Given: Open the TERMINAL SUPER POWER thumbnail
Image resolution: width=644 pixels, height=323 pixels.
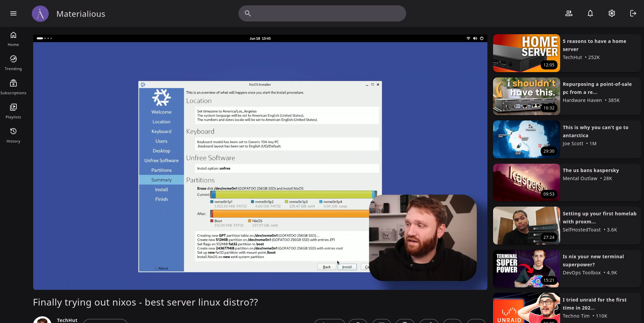Looking at the screenshot, I should (527, 269).
